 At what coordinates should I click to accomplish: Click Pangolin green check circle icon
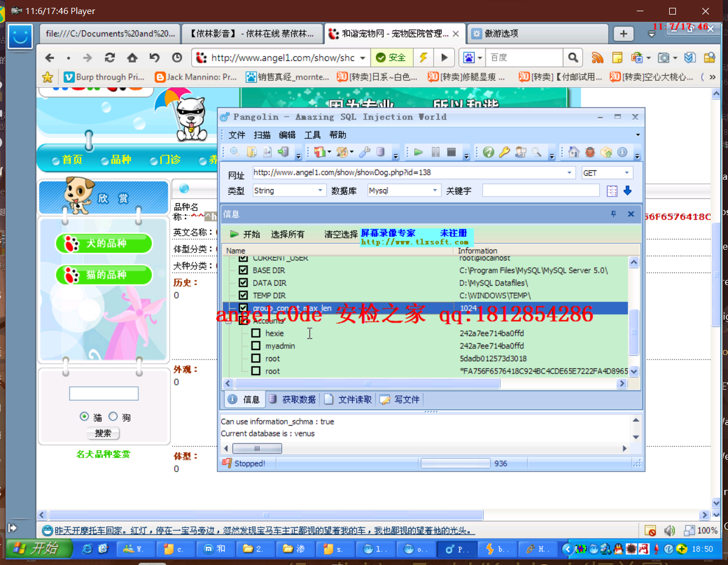[488, 152]
